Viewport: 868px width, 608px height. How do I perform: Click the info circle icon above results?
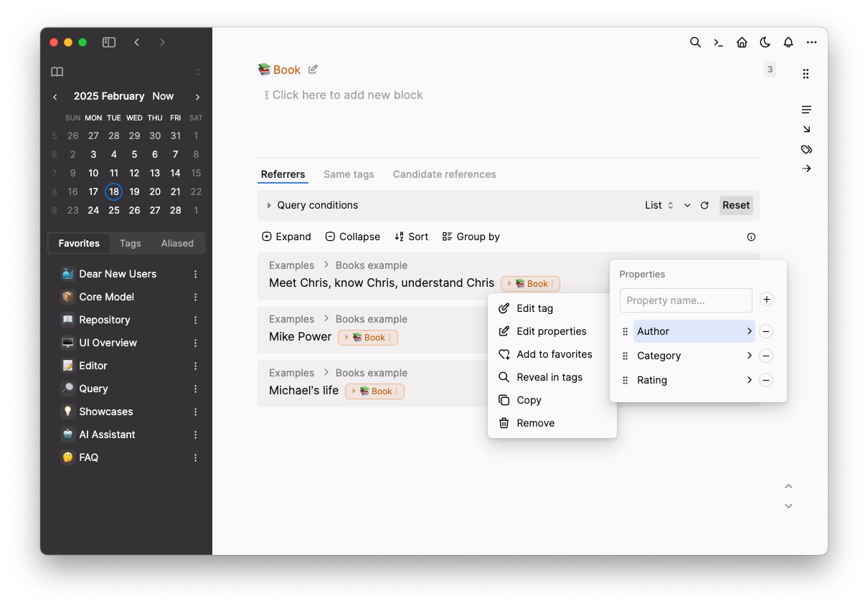click(x=751, y=237)
